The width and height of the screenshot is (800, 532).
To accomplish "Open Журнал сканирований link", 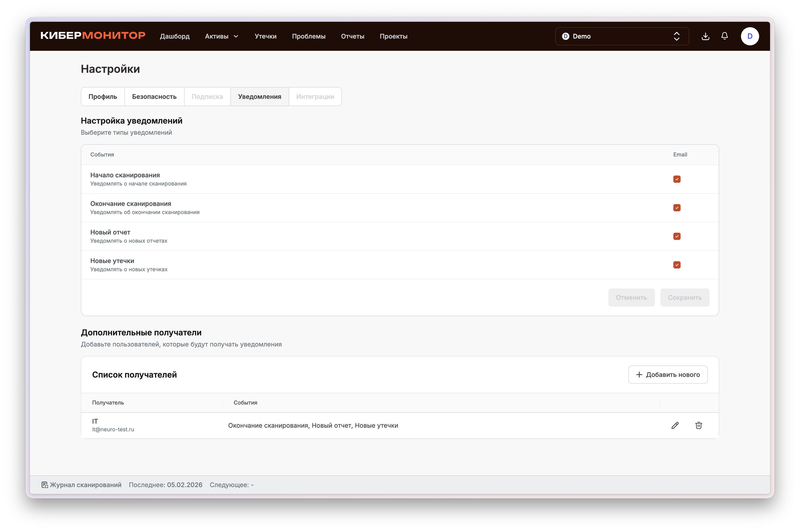I will 86,485.
